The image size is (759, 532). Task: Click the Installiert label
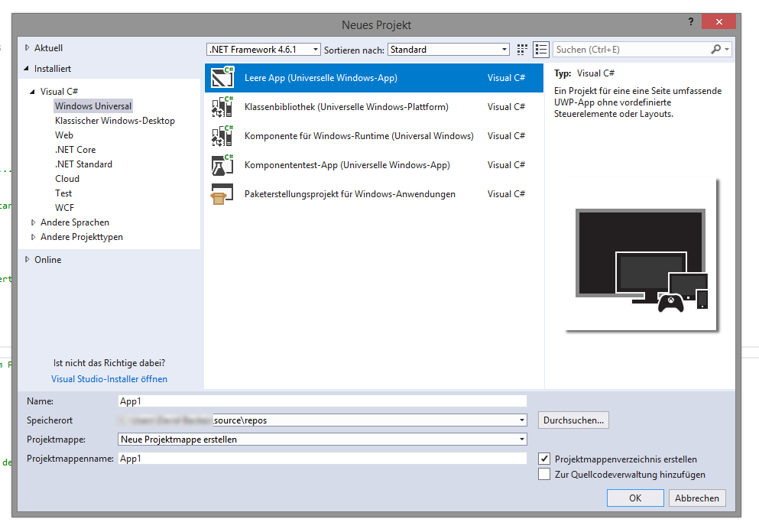pyautogui.click(x=53, y=69)
